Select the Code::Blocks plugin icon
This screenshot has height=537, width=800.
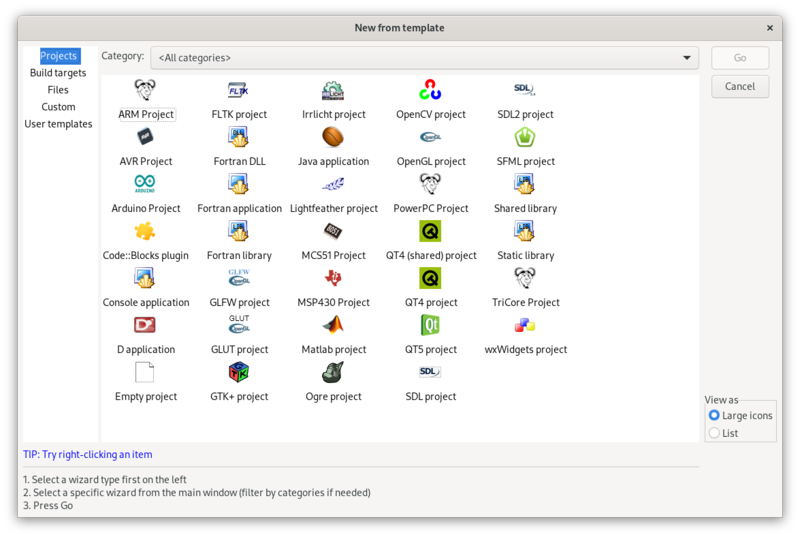tap(146, 232)
